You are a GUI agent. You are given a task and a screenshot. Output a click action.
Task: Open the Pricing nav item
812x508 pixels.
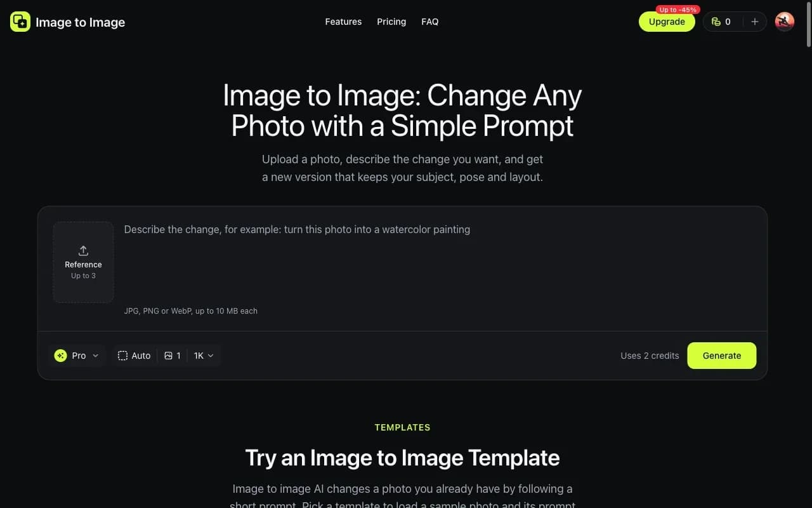pos(391,22)
